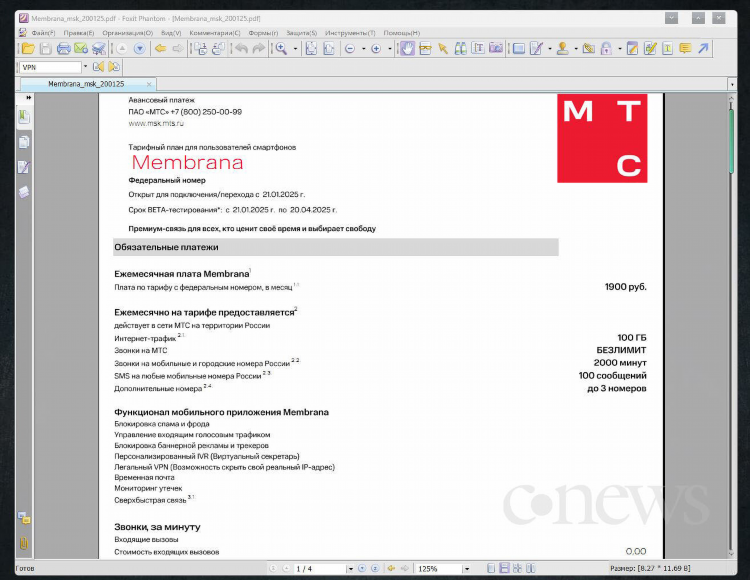Click the stamp tool icon

[x=563, y=49]
